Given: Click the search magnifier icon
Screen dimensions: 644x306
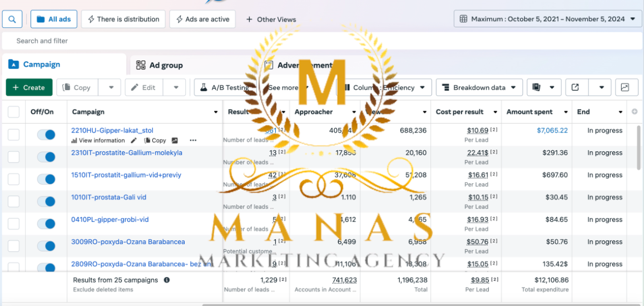Looking at the screenshot, I should [x=12, y=19].
